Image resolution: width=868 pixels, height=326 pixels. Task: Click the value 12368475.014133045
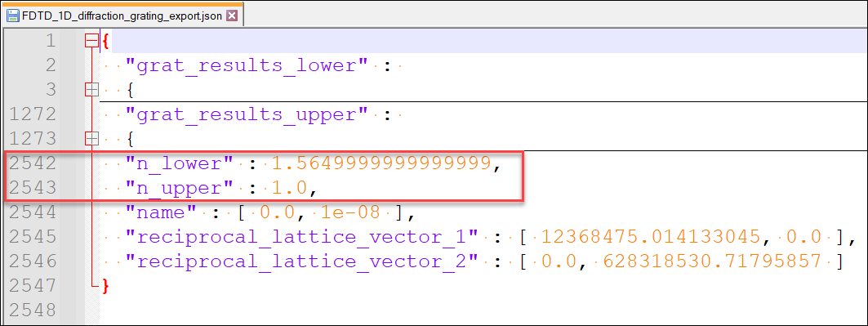(x=651, y=237)
